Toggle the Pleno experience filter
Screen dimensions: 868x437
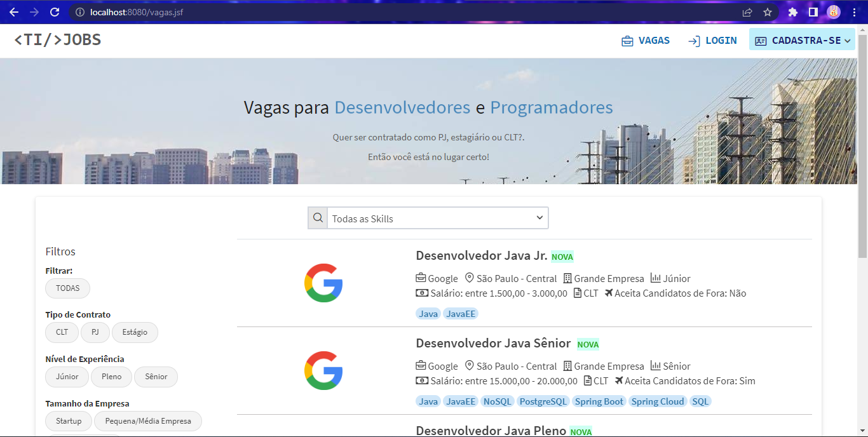point(111,377)
